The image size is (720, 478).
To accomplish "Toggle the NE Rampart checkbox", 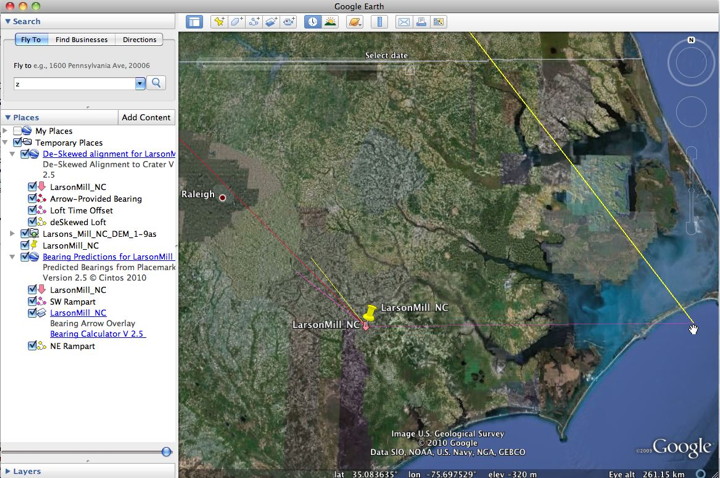I will tap(33, 346).
